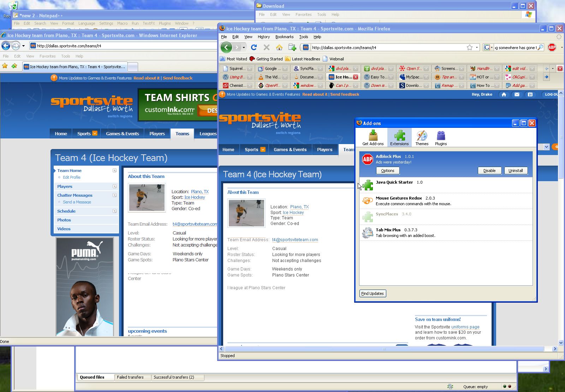Open the Sportsvite calendar icon in Firefox
The width and height of the screenshot is (565, 392).
530,94
